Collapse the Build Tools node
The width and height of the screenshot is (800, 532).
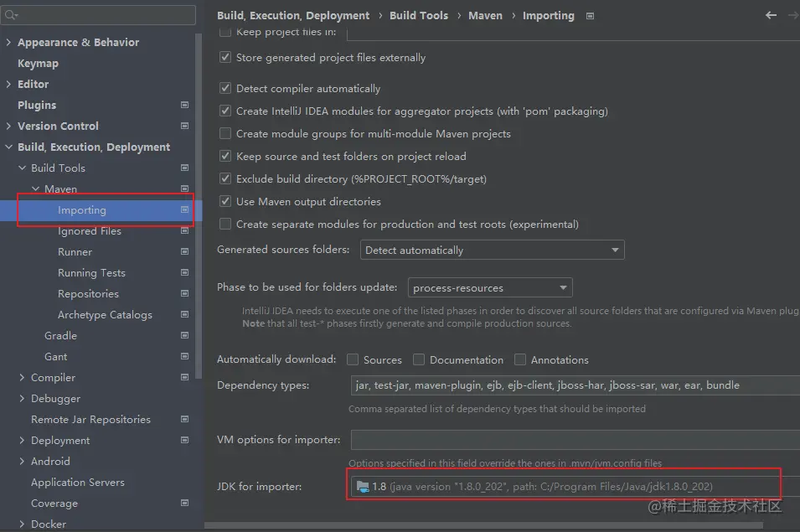point(22,168)
